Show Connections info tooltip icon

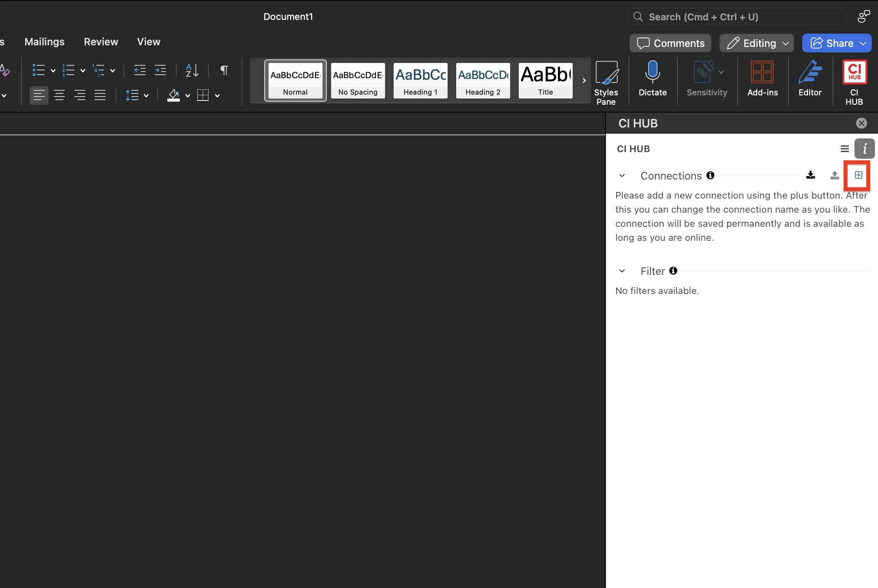(710, 176)
